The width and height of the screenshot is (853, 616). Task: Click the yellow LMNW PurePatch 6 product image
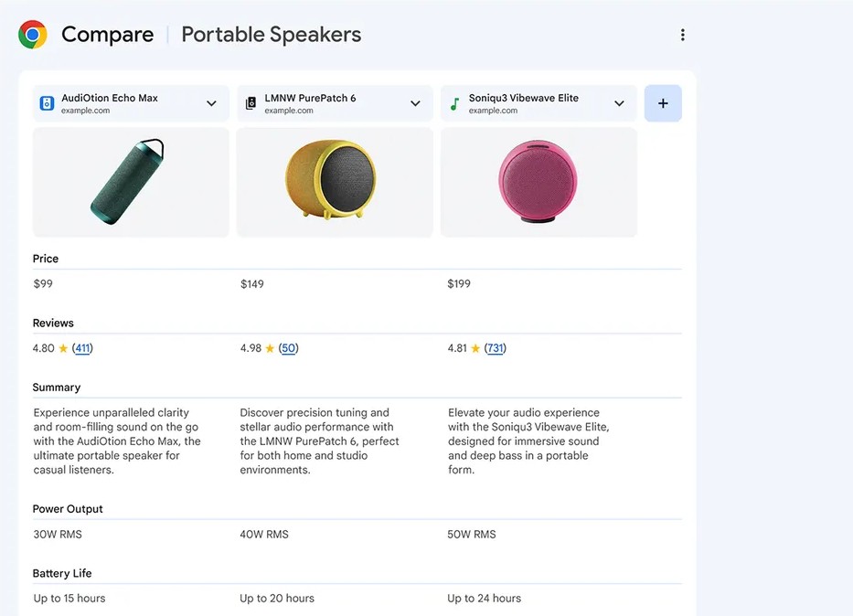(331, 180)
